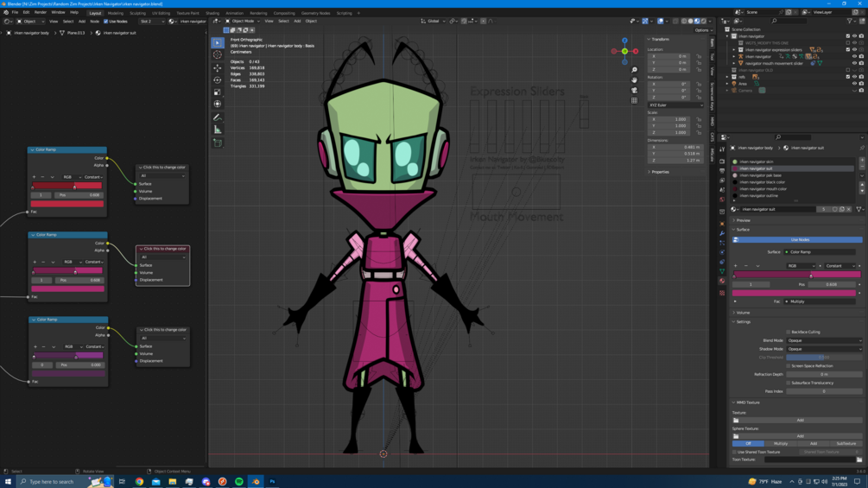Select the Move tool in viewport toolbar

[218, 67]
